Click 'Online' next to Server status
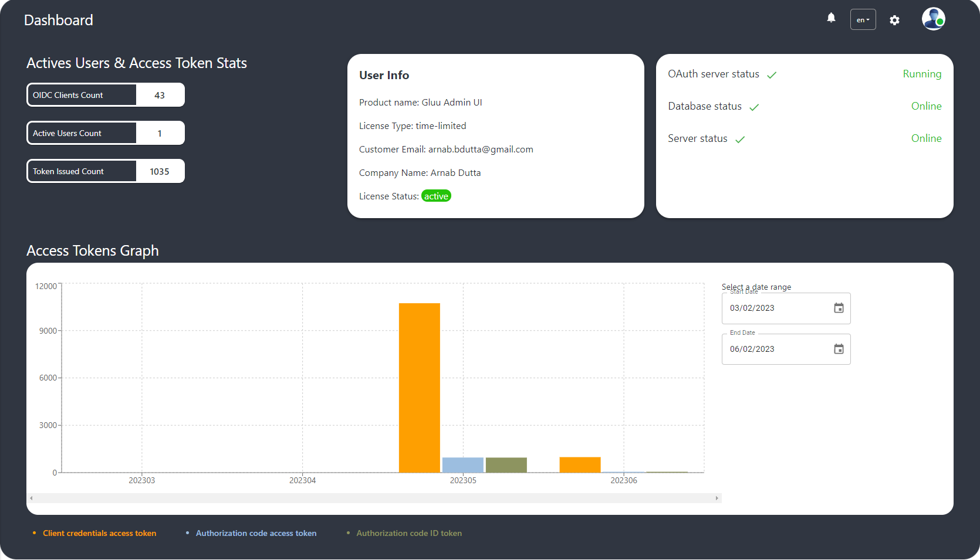 coord(926,138)
